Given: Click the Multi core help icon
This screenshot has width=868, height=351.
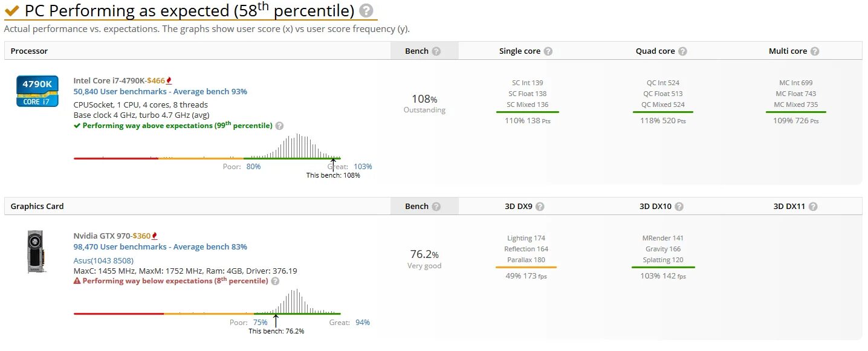Looking at the screenshot, I should click(814, 51).
